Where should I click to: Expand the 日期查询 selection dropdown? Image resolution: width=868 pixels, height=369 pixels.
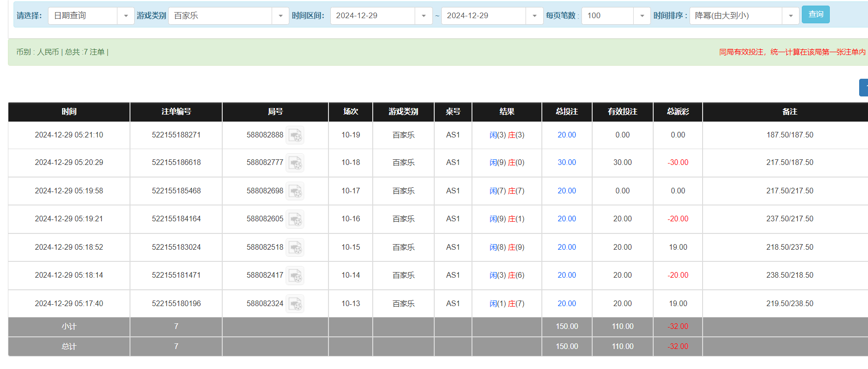pyautogui.click(x=125, y=16)
